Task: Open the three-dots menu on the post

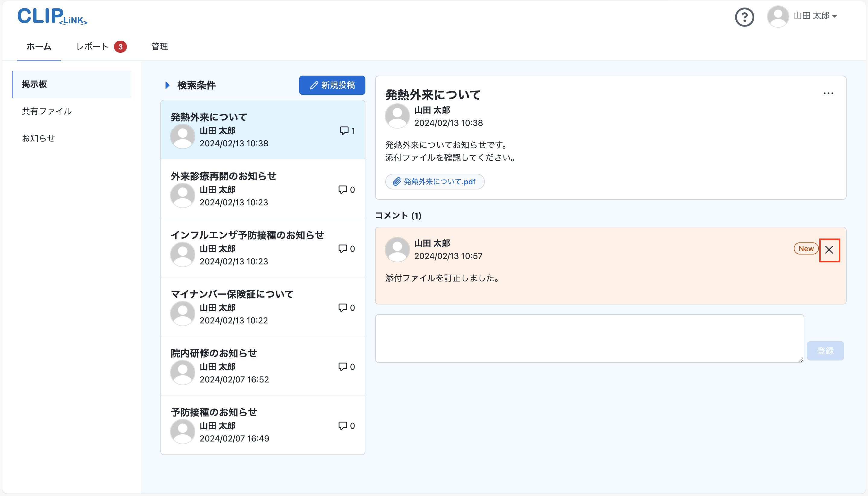Action: (828, 93)
